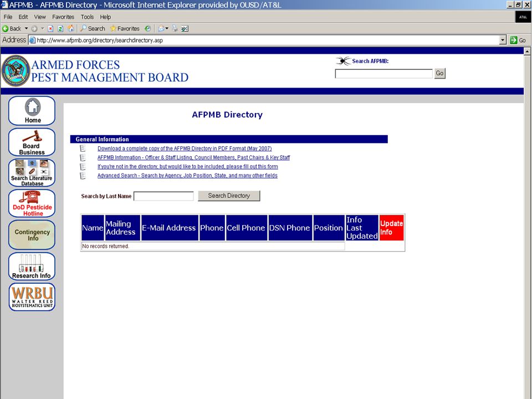Click the browser Home icon in toolbar

click(70, 28)
